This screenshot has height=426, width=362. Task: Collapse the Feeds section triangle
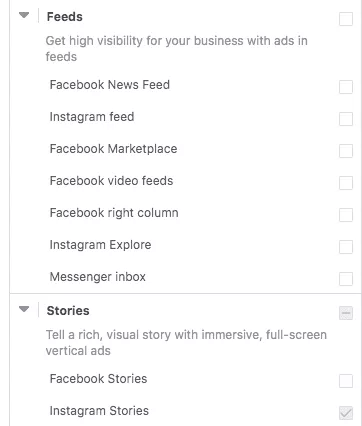(24, 15)
